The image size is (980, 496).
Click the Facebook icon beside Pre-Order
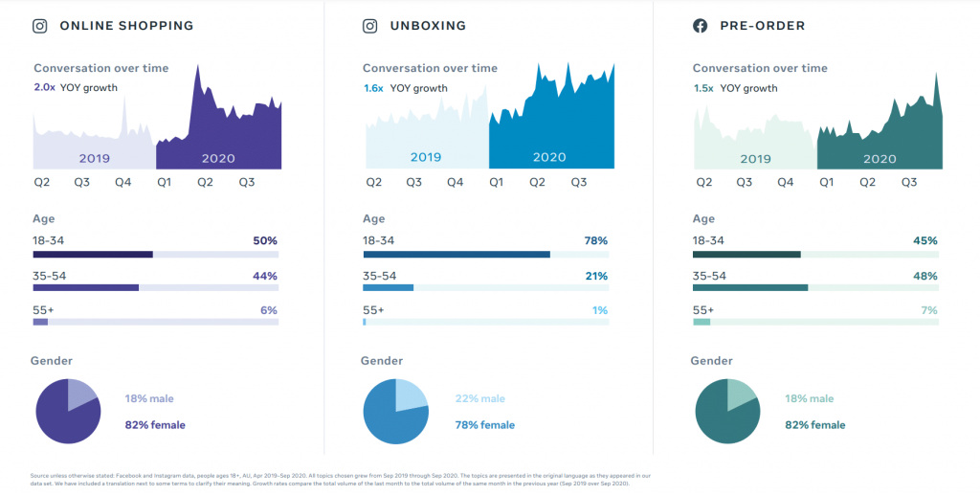click(x=701, y=26)
